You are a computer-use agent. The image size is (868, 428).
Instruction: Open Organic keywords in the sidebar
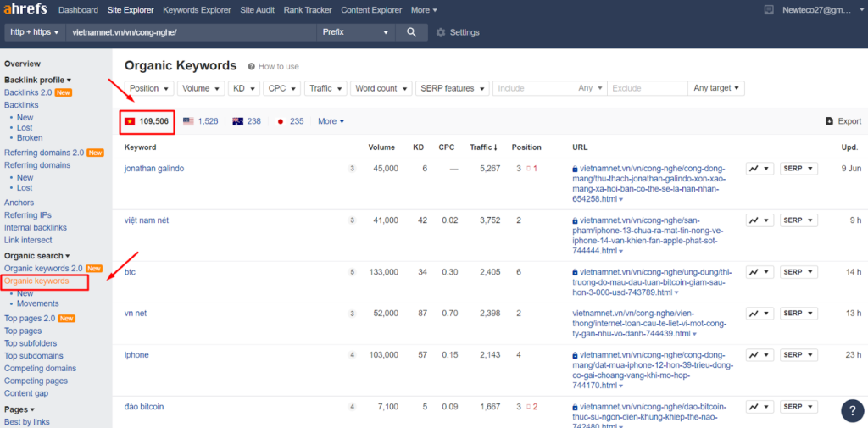point(36,281)
